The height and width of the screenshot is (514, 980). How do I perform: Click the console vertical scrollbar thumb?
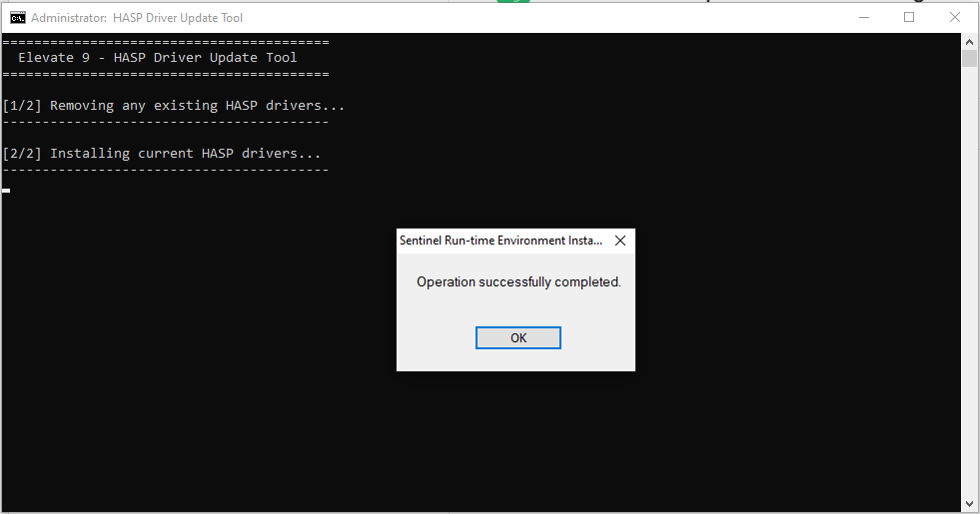969,59
